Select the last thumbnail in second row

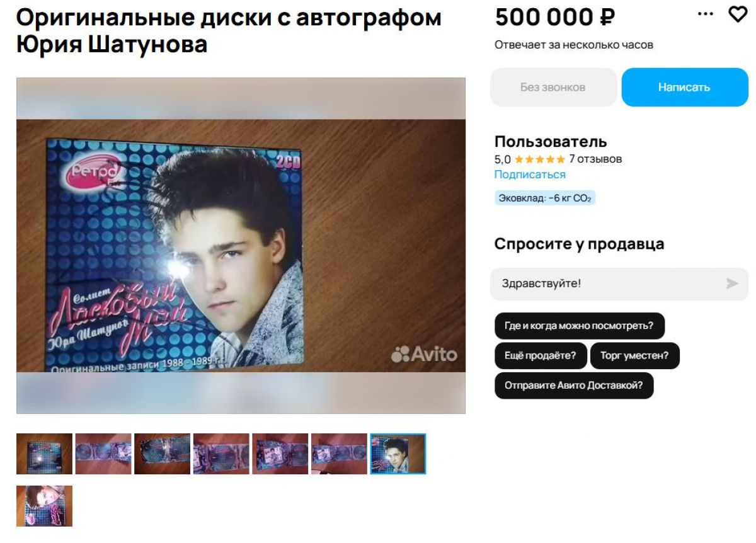[44, 506]
